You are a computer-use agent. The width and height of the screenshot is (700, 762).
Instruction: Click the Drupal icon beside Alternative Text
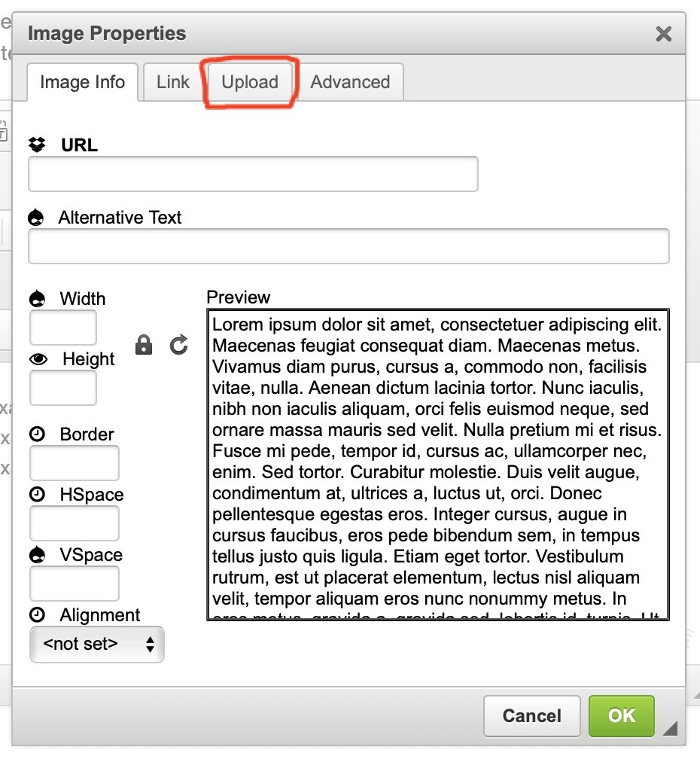(x=36, y=218)
